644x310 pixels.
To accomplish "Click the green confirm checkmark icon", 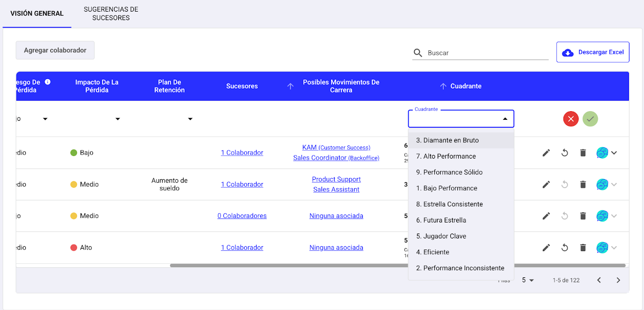I will [590, 119].
